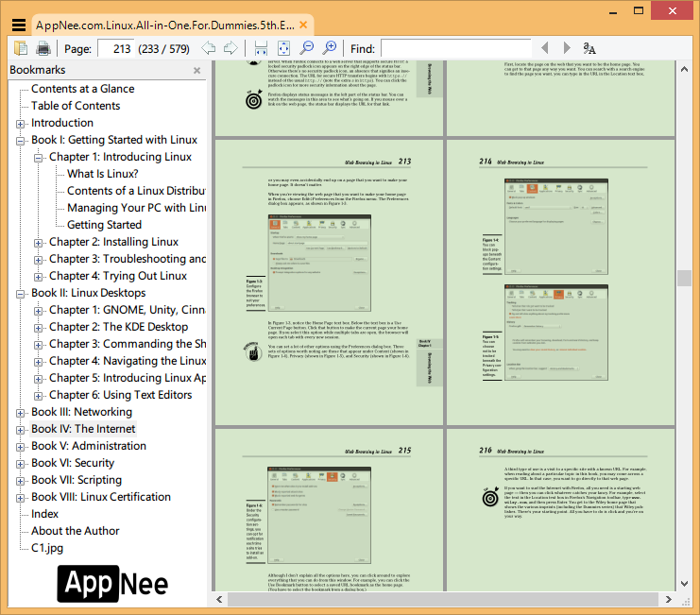Expand Book V: Administration
700x615 pixels.
[x=20, y=447]
